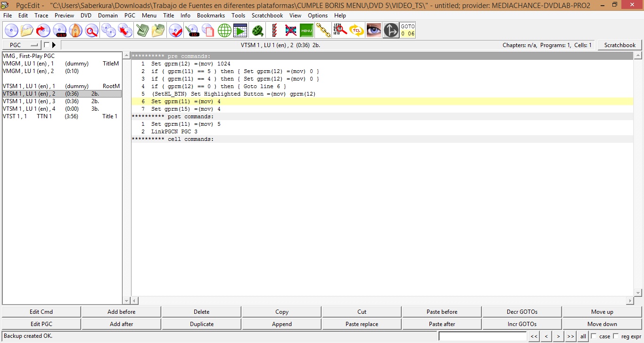
Task: Click the gold chain link icon
Action: pos(323,31)
